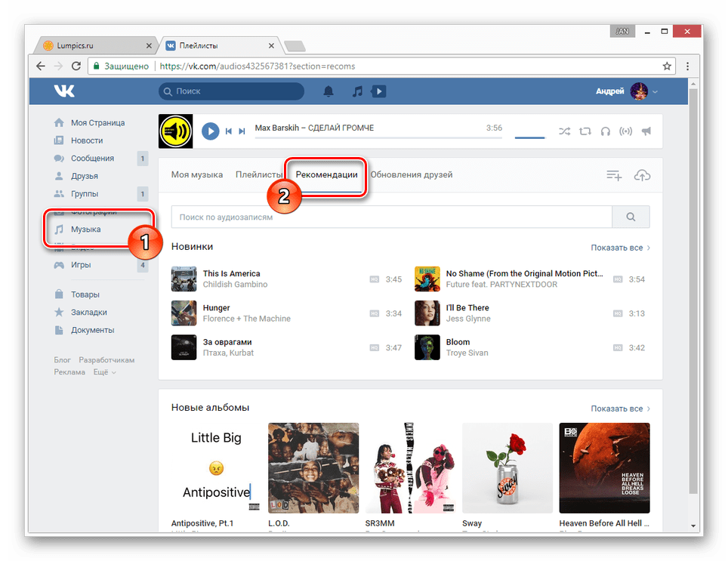Screen dimensions: 728x561
Task: Click the header 'Поиск' search box
Action: (x=231, y=91)
